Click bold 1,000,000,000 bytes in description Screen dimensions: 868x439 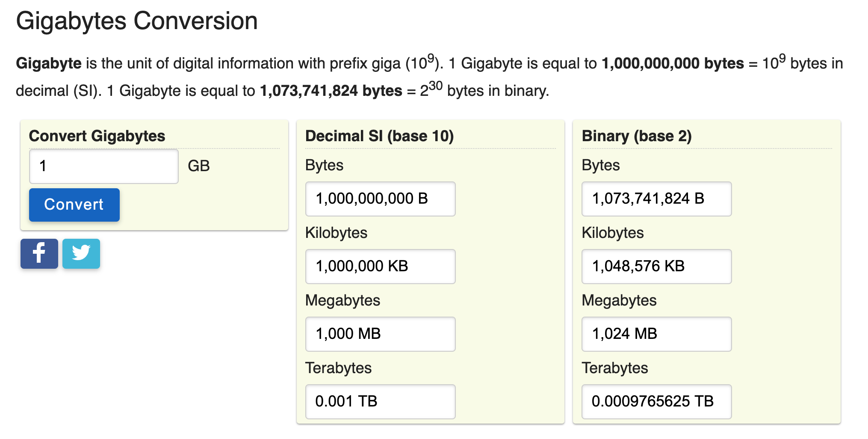coord(673,63)
